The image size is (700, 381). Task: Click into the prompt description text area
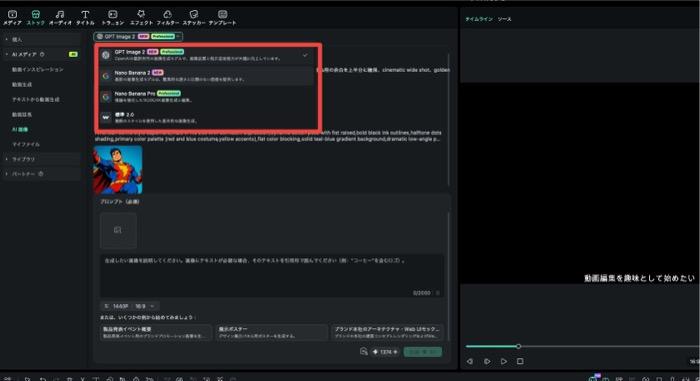(x=271, y=276)
